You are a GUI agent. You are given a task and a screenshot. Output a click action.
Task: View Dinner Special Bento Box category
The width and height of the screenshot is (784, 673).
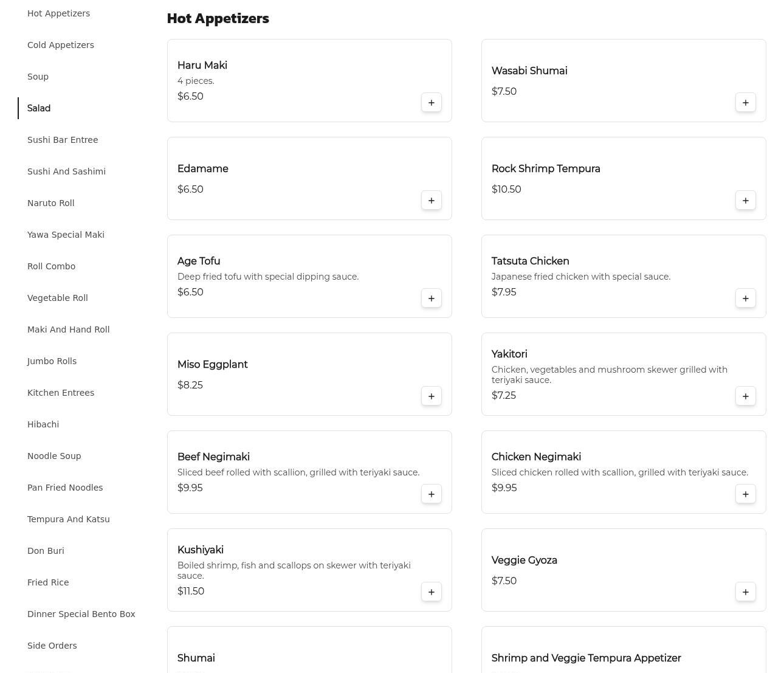pos(81,614)
